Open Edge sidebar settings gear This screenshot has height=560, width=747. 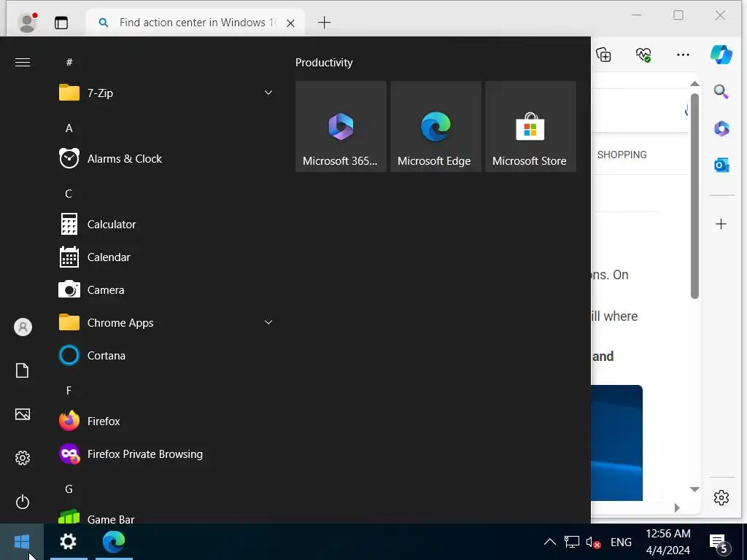pyautogui.click(x=721, y=497)
